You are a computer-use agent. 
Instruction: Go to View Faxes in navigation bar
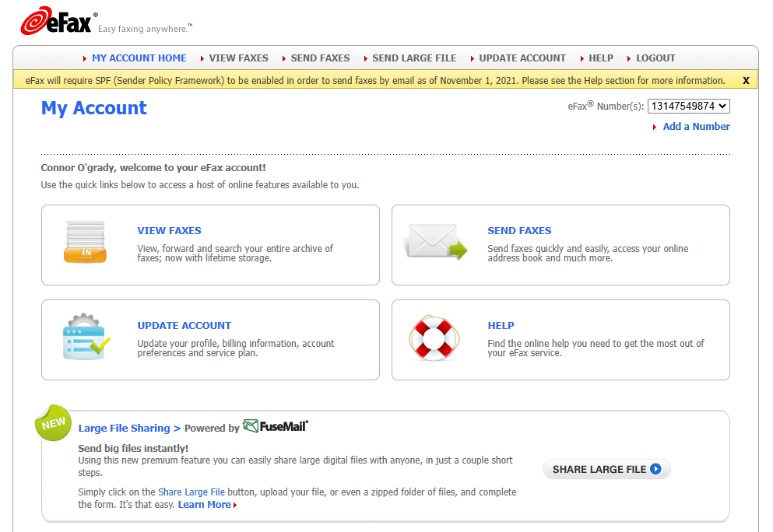239,58
